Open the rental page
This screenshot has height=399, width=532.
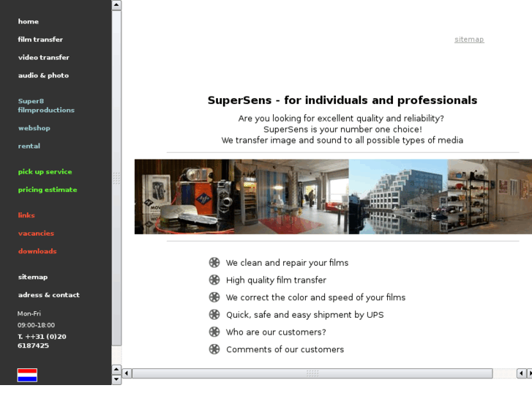pos(29,146)
